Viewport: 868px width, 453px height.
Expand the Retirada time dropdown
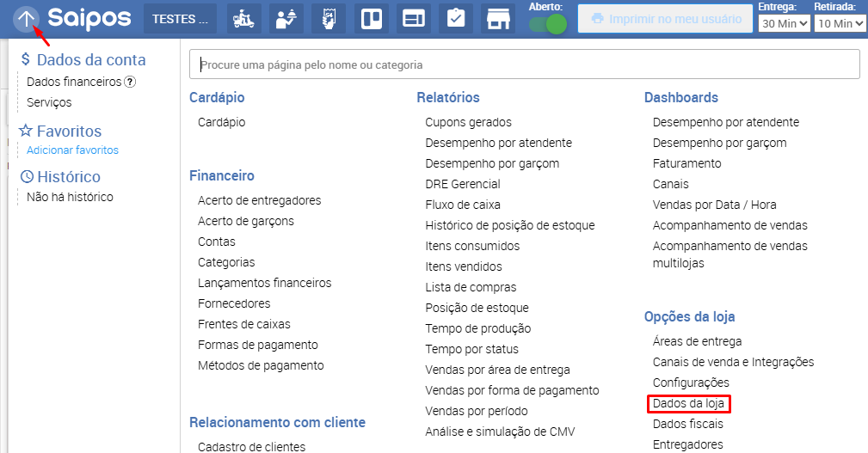[x=840, y=23]
